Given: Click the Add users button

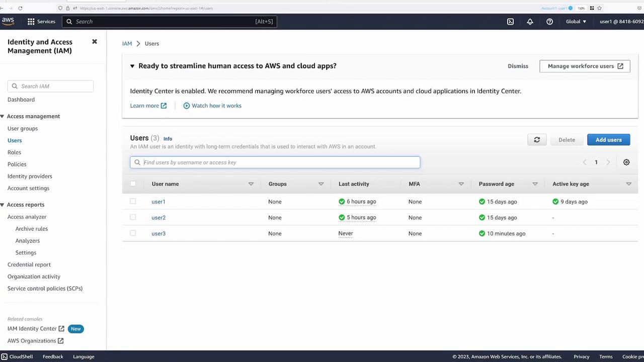Looking at the screenshot, I should (608, 140).
